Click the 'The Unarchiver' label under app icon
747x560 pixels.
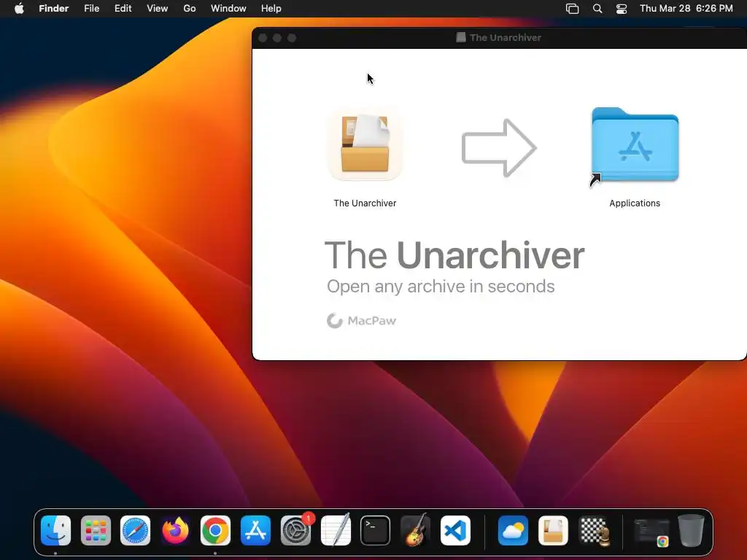365,203
